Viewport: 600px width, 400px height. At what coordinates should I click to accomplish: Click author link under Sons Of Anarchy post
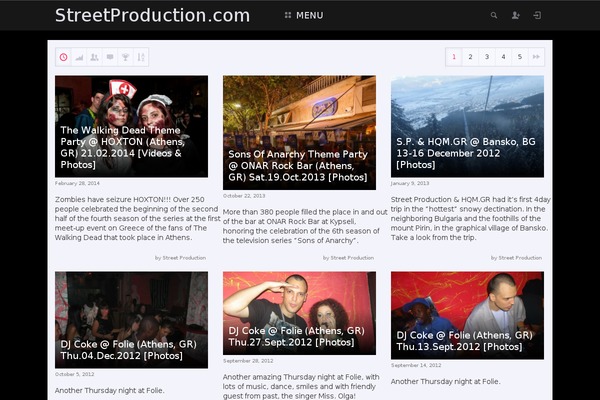(x=352, y=258)
